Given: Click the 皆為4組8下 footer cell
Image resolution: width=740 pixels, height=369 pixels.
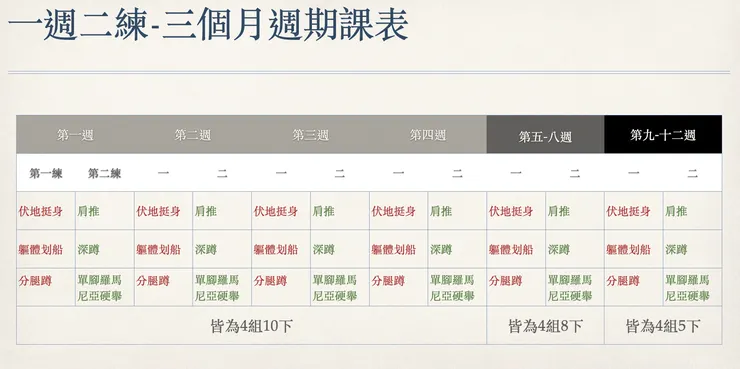Looking at the screenshot, I should pos(545,326).
